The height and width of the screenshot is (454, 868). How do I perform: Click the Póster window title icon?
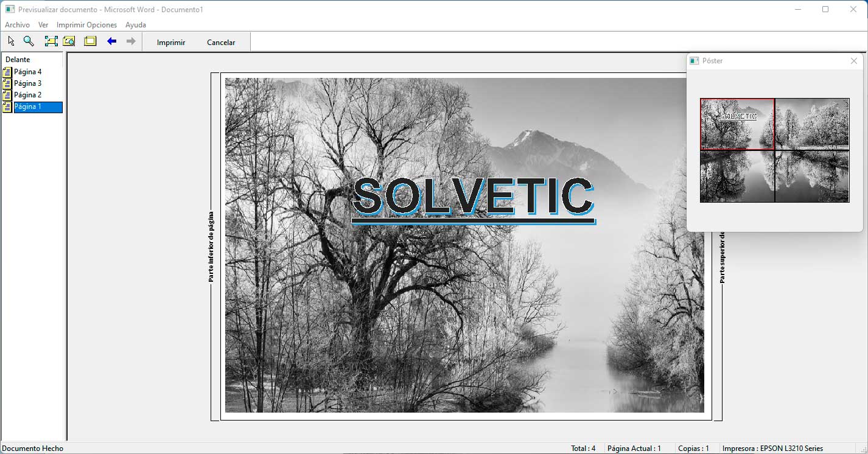click(695, 61)
